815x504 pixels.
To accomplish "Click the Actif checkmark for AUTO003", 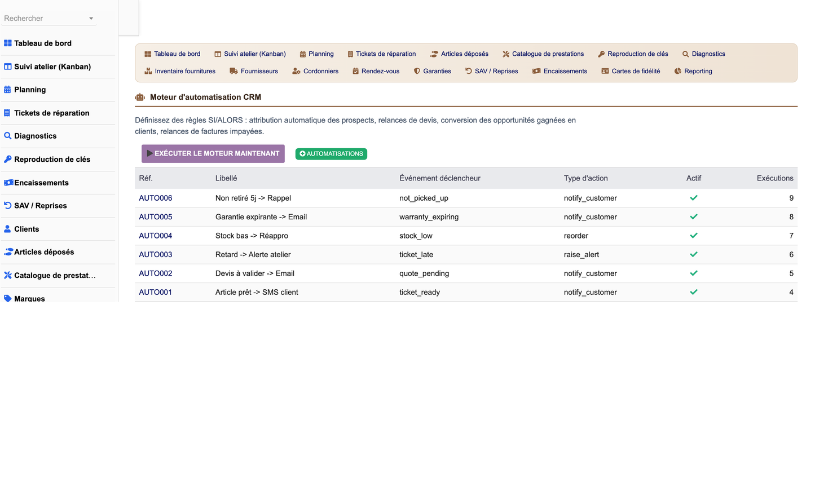I will click(x=694, y=254).
